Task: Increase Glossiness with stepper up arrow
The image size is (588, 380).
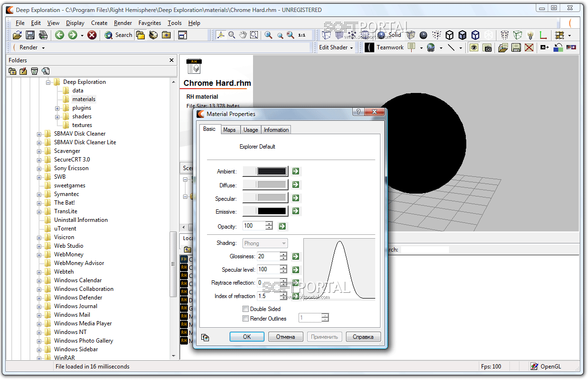Action: click(x=284, y=254)
